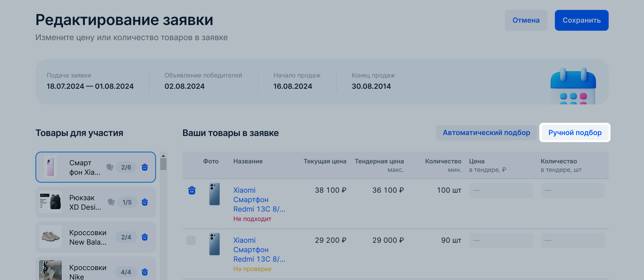Screen dimensions: 644x280
Task: Click the first Redmi phone thumbnail
Action: (214, 194)
